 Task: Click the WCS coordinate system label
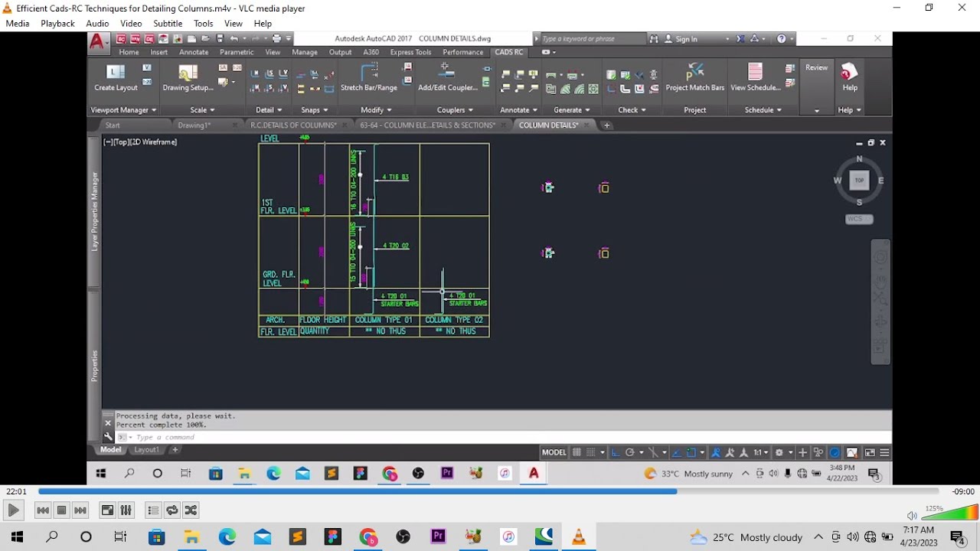[x=858, y=219]
